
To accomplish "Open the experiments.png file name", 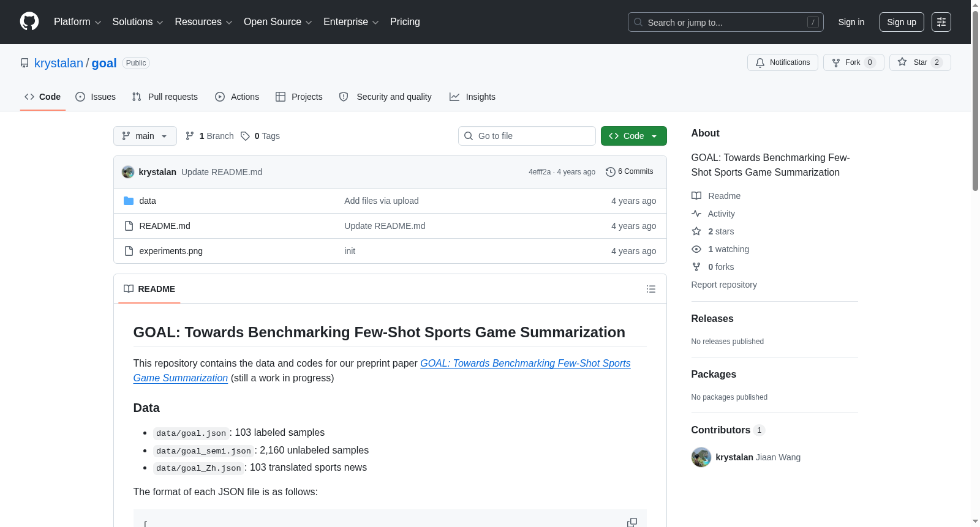I will (x=171, y=251).
